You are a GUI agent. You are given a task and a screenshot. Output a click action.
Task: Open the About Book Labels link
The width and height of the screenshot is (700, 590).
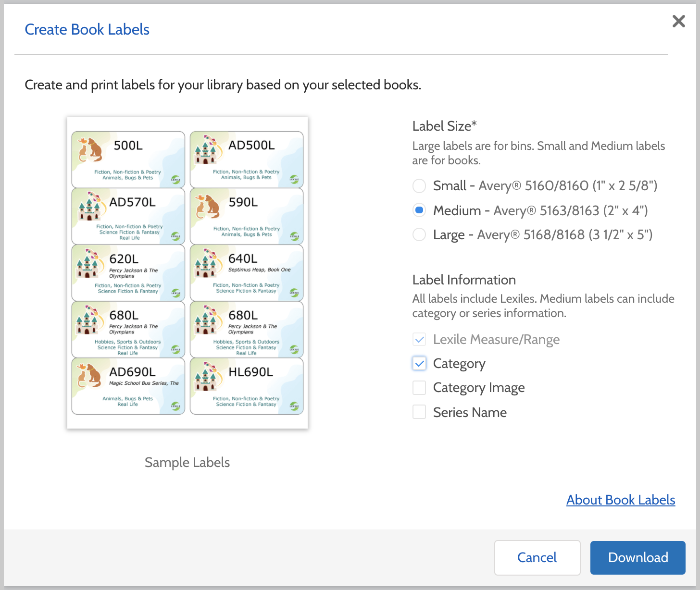(x=620, y=500)
